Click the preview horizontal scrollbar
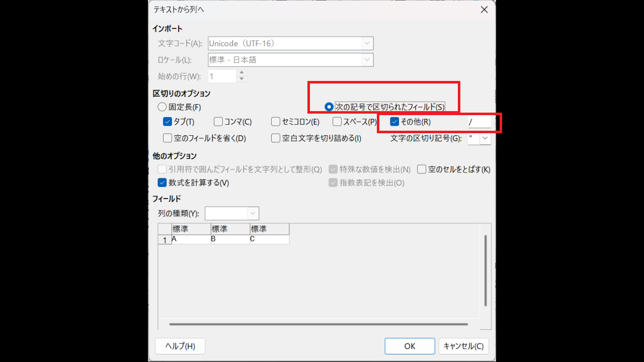644x362 pixels. click(318, 324)
